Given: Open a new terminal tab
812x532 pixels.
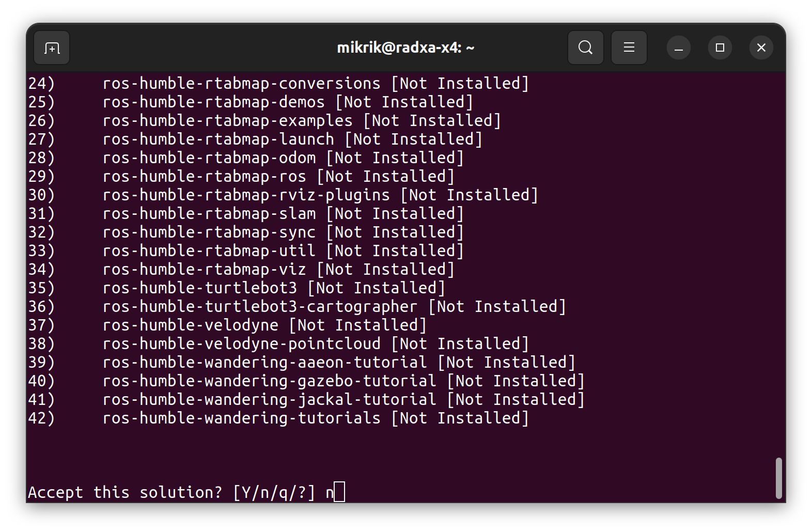Looking at the screenshot, I should click(x=52, y=48).
